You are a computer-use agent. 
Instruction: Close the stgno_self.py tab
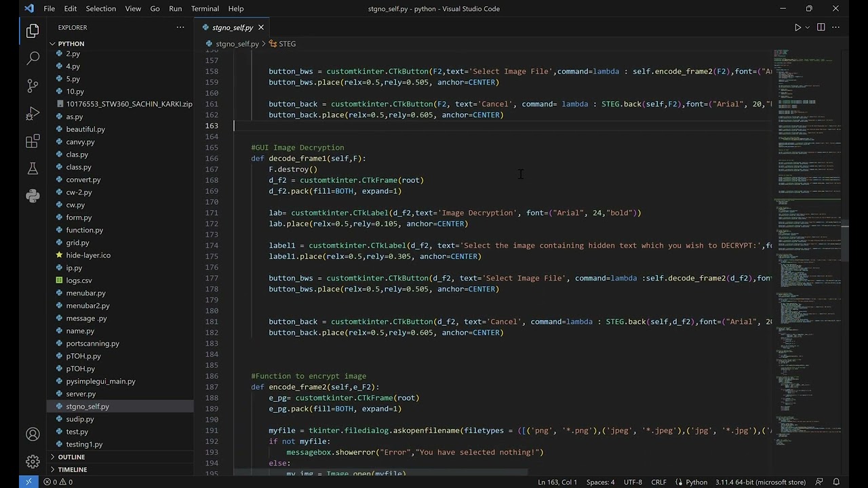click(x=260, y=27)
